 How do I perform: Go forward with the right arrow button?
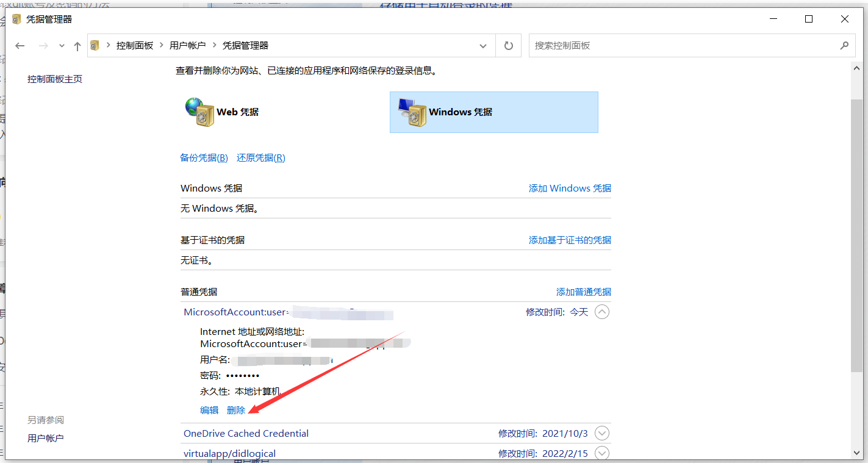[43, 46]
